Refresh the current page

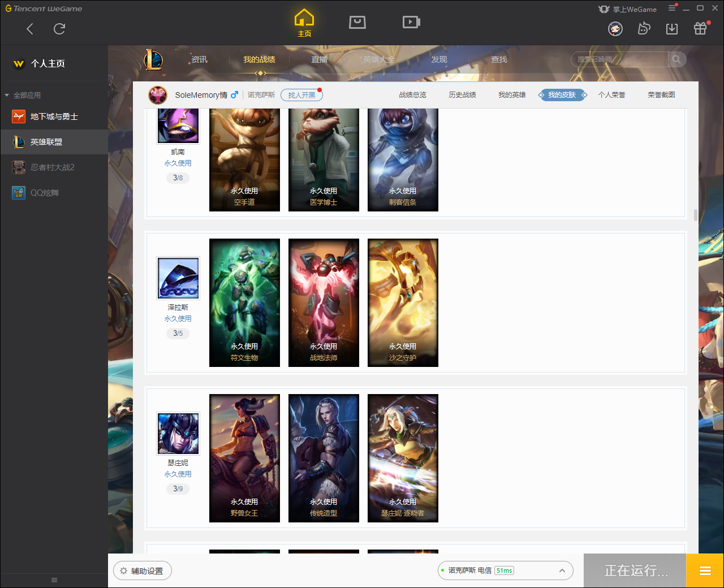coord(59,29)
